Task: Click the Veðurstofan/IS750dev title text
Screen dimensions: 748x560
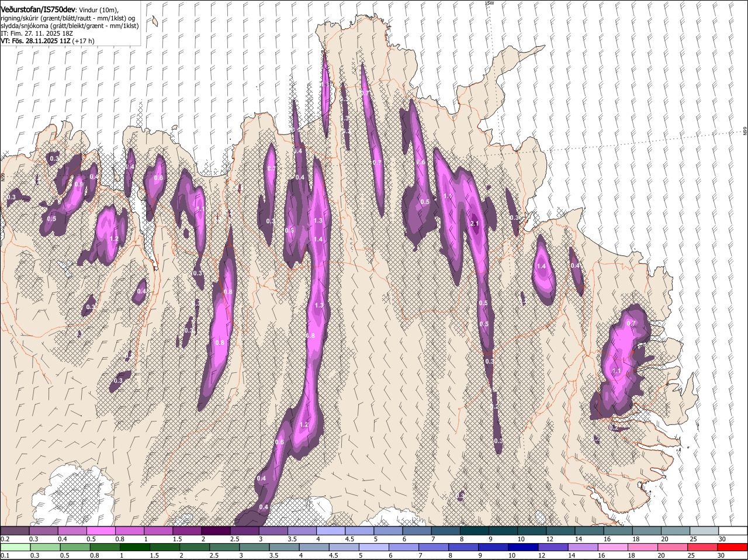Action: (38, 9)
